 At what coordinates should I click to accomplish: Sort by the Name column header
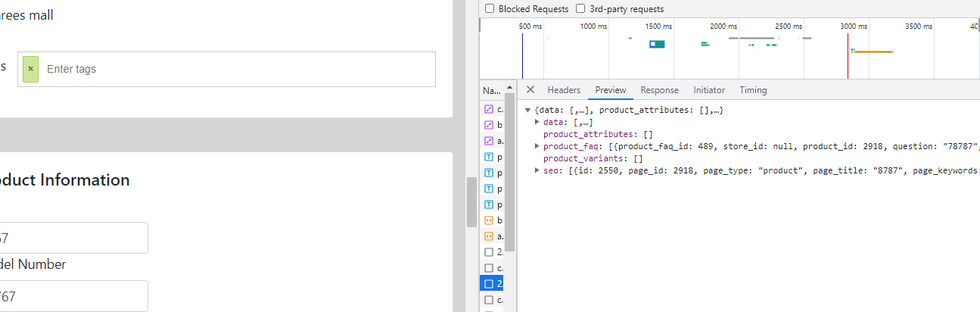(x=492, y=90)
